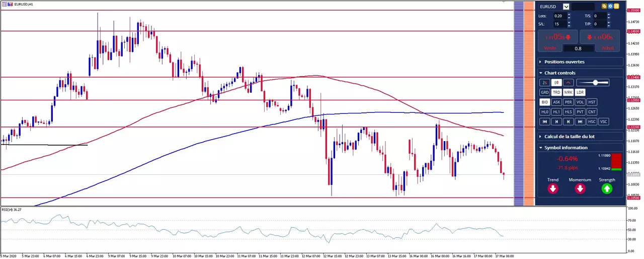This screenshot has width=644, height=259.
Task: Click the yellow square icon at top right
Action: pos(616,7)
